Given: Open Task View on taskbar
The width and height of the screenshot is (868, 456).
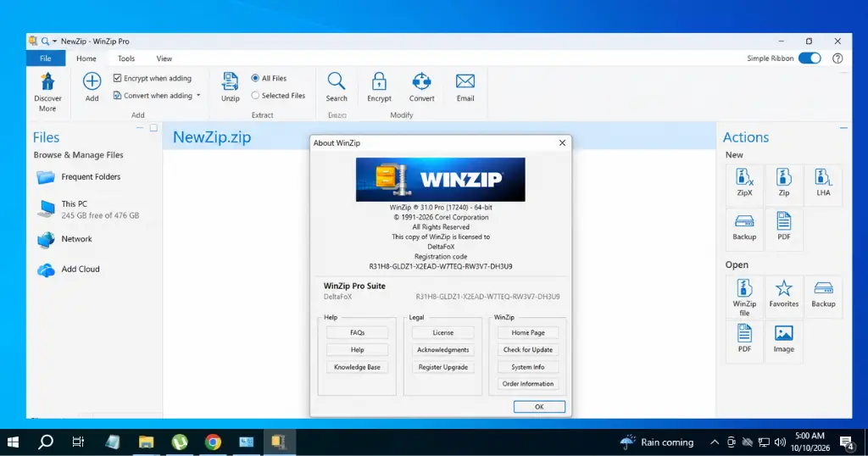Looking at the screenshot, I should click(78, 442).
